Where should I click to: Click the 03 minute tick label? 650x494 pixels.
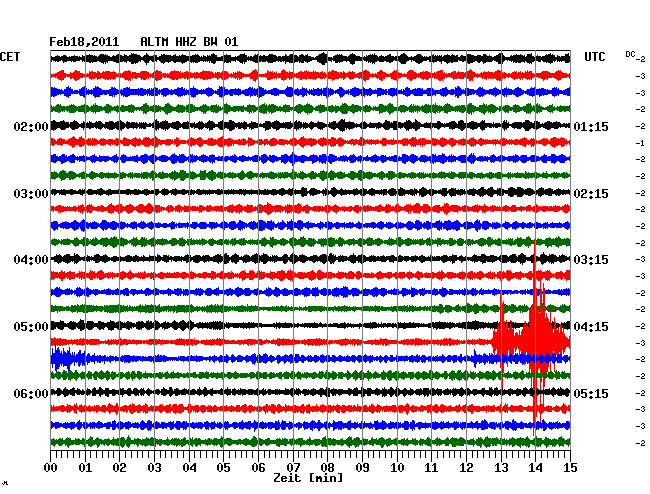click(x=154, y=467)
